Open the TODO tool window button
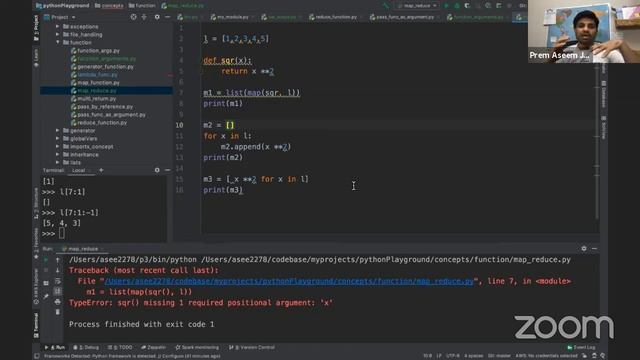 pos(120,347)
